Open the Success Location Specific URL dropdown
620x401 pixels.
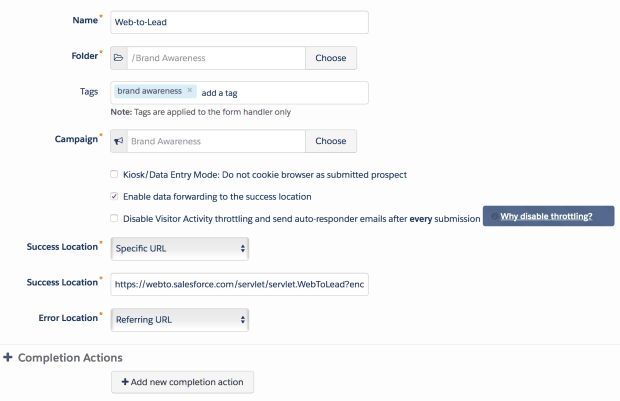179,247
